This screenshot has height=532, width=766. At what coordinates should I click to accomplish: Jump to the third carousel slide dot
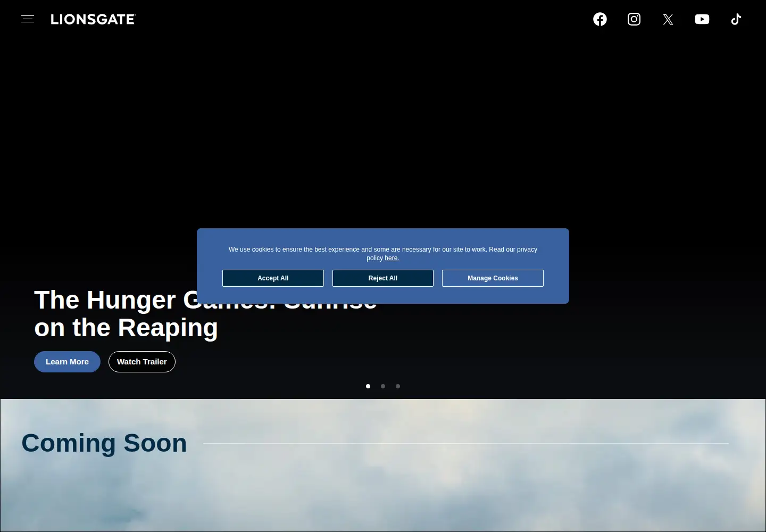tap(398, 386)
